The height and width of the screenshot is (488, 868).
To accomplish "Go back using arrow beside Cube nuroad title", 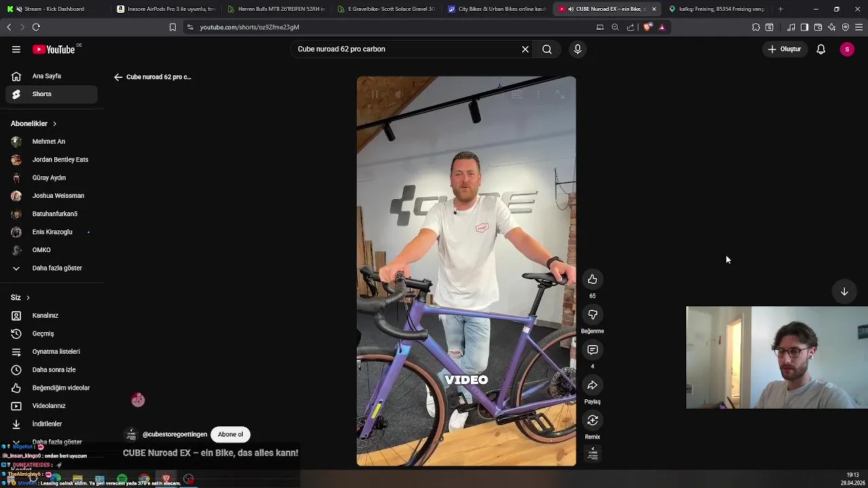I will pos(118,77).
